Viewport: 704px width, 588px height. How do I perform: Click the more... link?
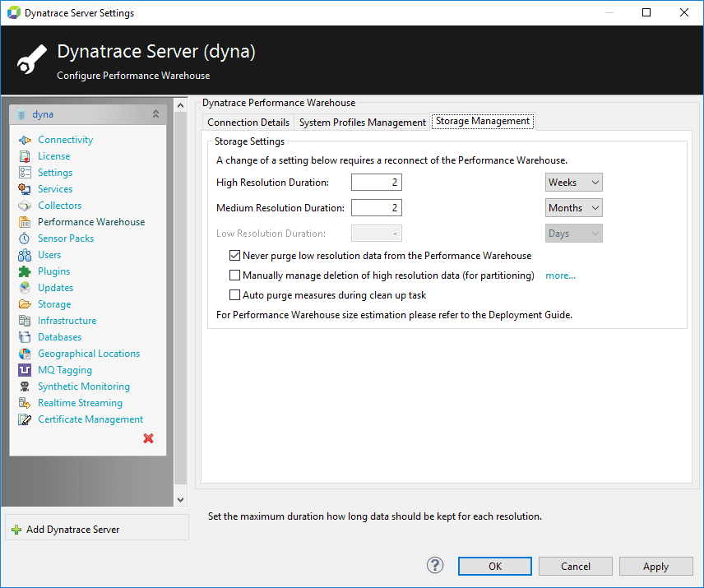[560, 275]
